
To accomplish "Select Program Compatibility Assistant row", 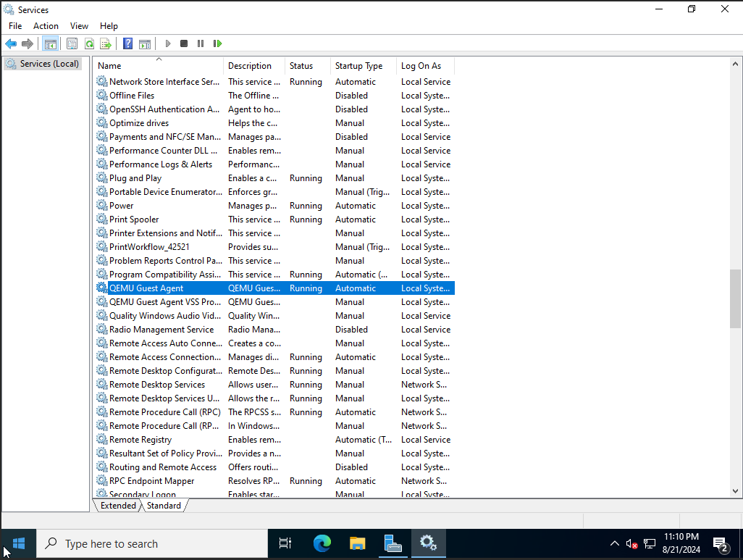I will pos(275,274).
